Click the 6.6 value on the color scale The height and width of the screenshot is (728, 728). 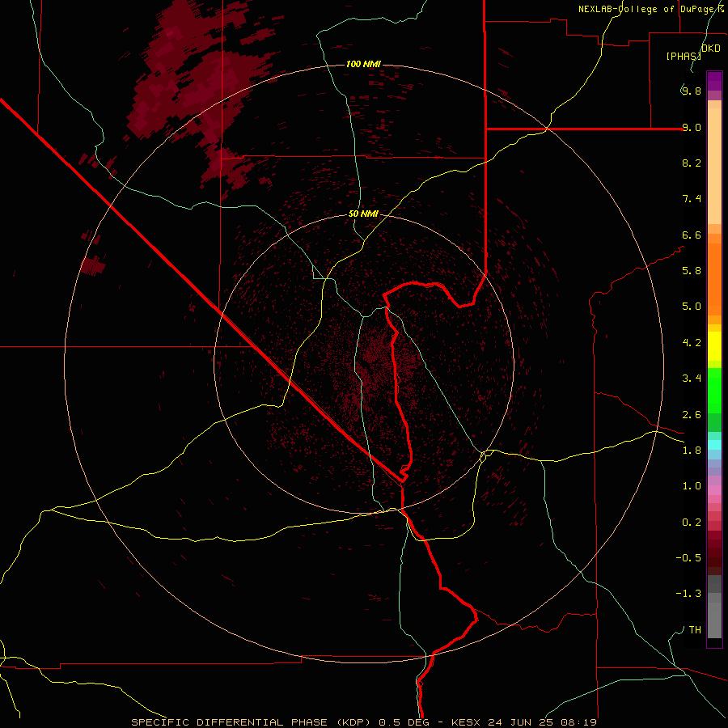click(692, 235)
